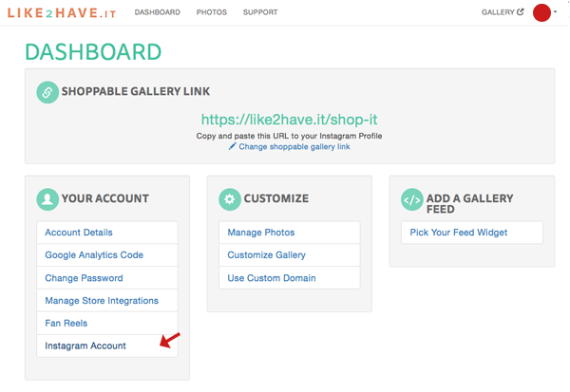
Task: Open the Dashboard nav item
Action: tap(158, 12)
